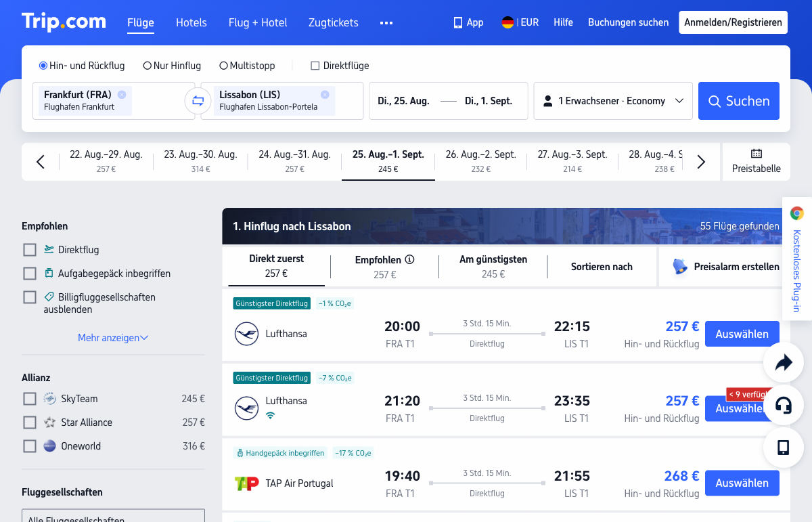812x522 pixels.
Task: Click the German flag currency icon
Action: 507,22
